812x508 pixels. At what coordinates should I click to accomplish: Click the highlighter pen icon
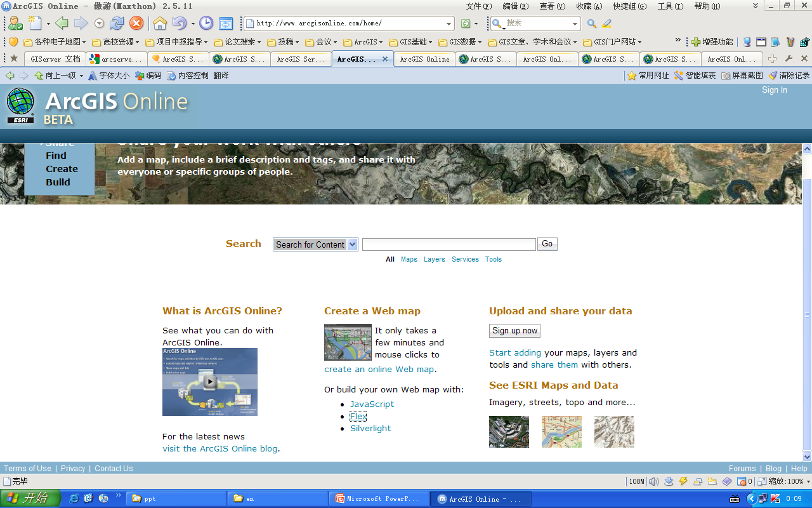pos(607,23)
